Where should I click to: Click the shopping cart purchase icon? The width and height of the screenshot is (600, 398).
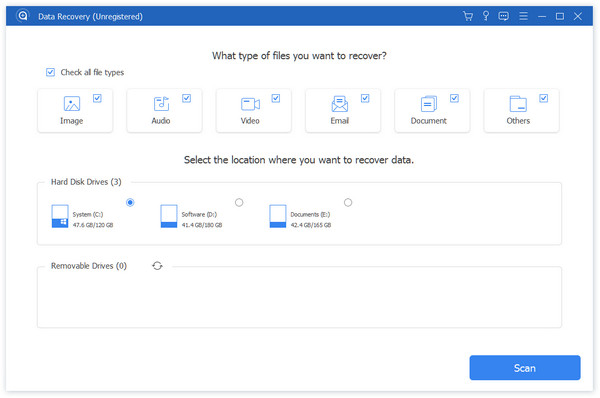[x=468, y=16]
